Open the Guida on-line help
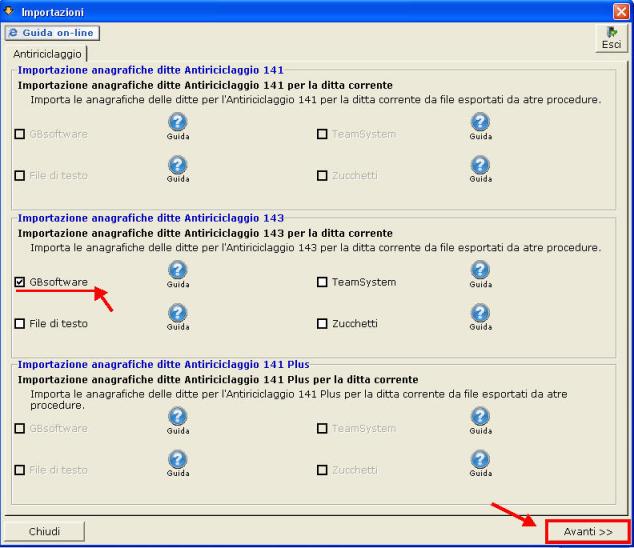The height and width of the screenshot is (548, 634). (x=52, y=33)
